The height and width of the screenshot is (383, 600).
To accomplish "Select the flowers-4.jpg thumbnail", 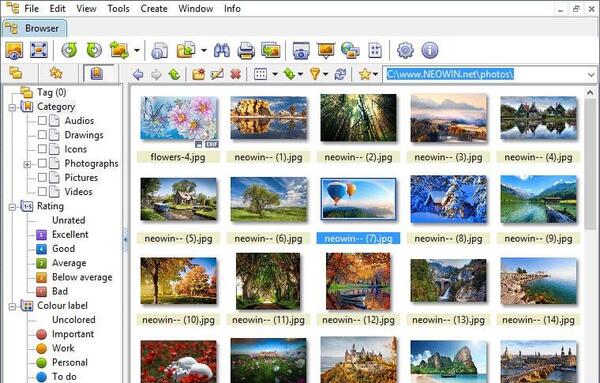I will click(178, 119).
